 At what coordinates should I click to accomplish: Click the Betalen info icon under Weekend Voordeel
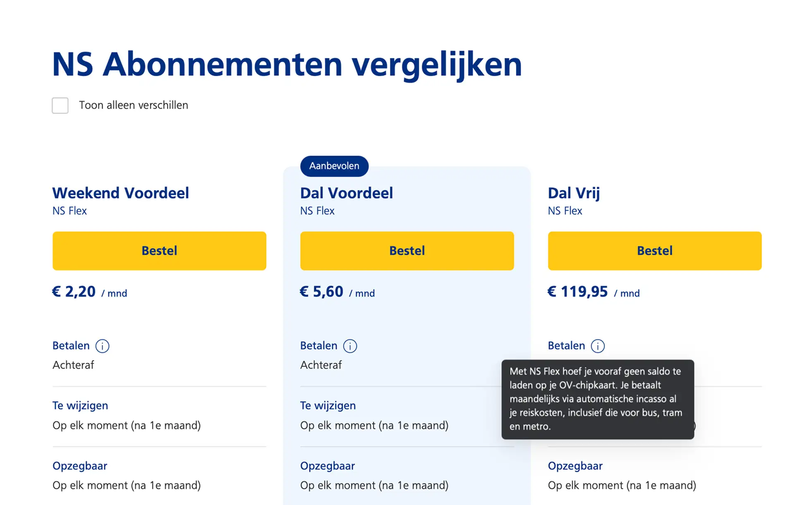click(x=102, y=346)
